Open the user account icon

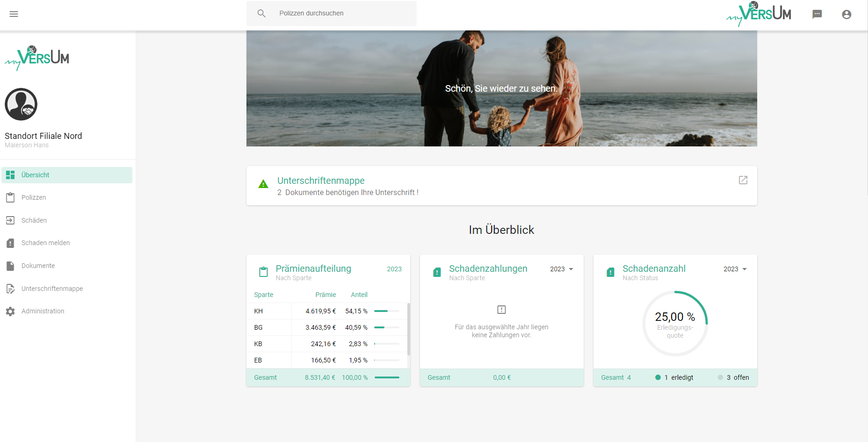tap(846, 14)
